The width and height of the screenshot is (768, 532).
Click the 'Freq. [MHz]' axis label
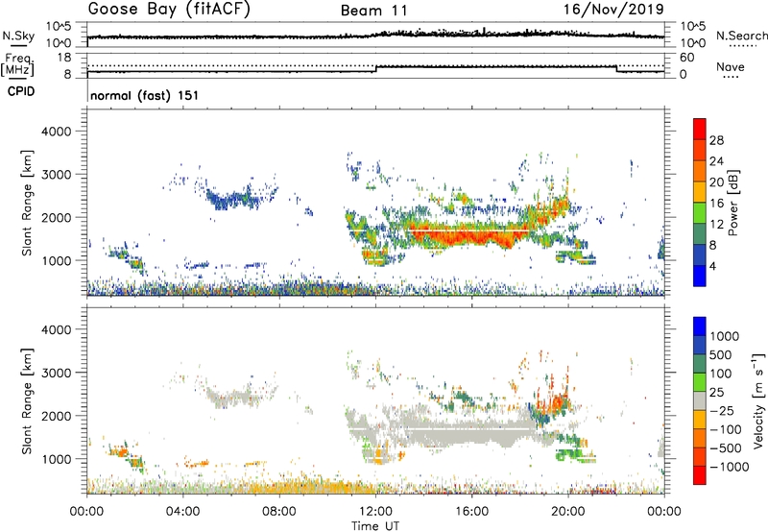[x=17, y=65]
